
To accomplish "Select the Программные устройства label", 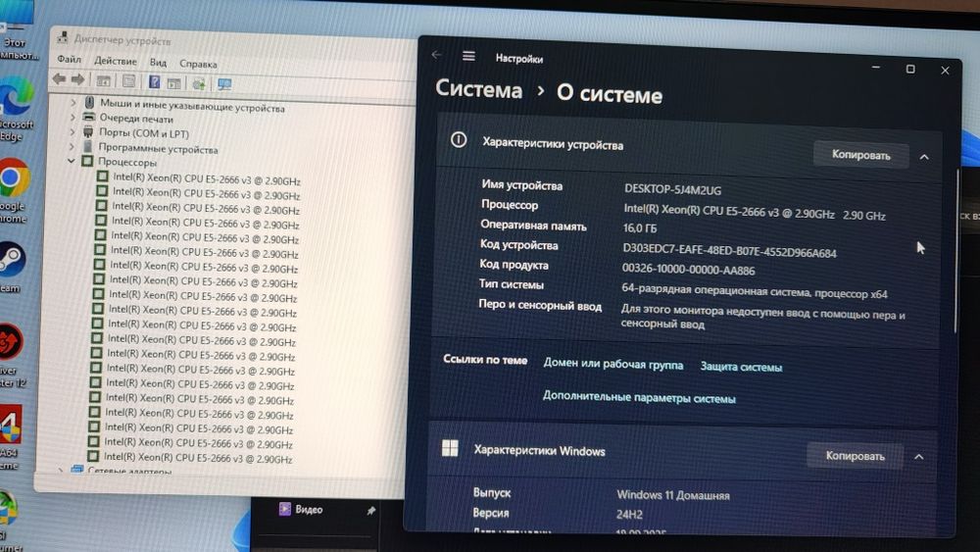I will point(158,149).
